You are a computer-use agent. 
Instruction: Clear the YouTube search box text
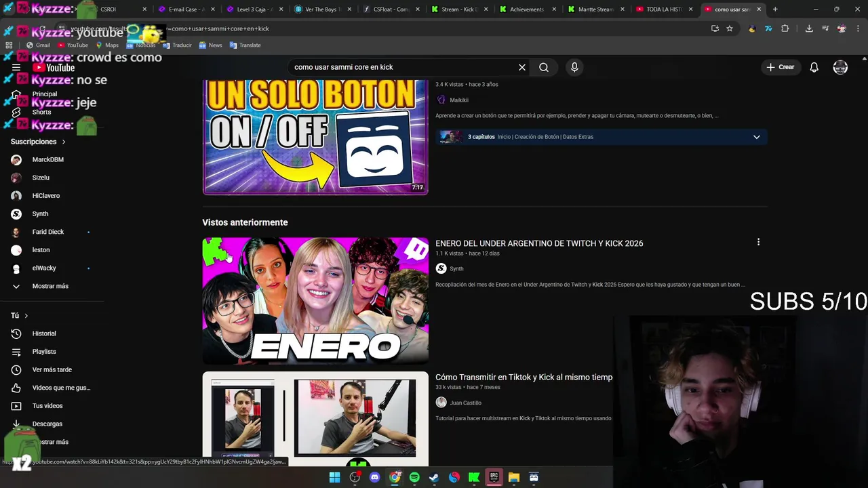(x=522, y=67)
